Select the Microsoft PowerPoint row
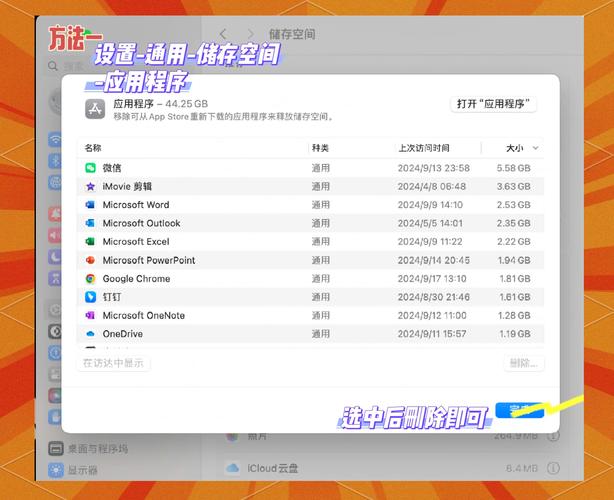This screenshot has width=614, height=500. tap(310, 260)
